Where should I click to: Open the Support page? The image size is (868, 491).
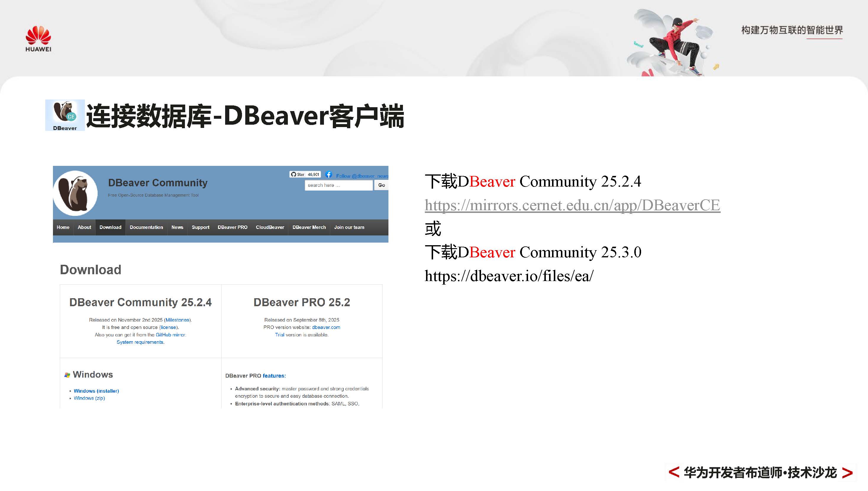click(201, 227)
